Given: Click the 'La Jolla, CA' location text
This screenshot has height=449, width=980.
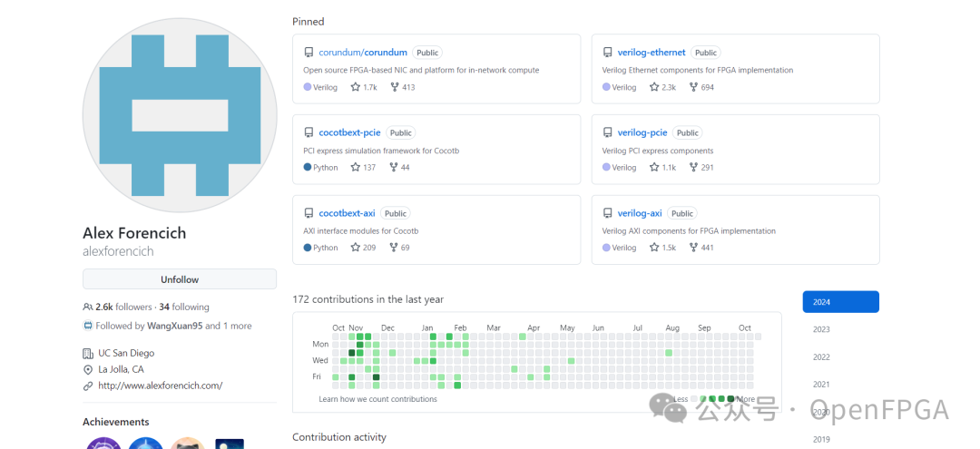Looking at the screenshot, I should [122, 369].
